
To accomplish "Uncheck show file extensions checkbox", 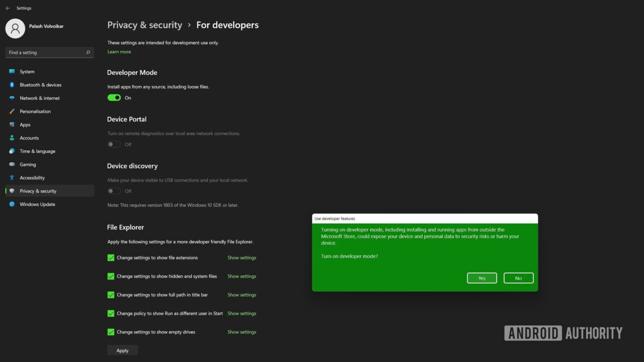I will click(111, 257).
